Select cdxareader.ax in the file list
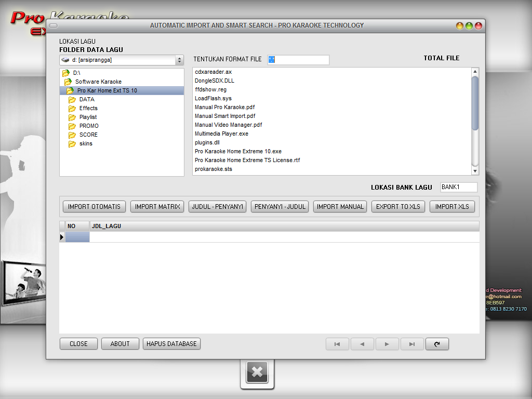532x399 pixels. point(213,72)
